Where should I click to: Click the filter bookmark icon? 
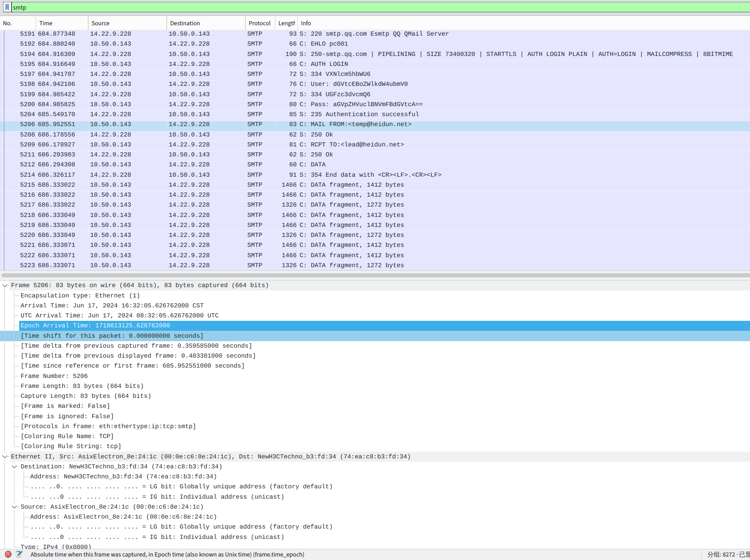[x=7, y=7]
